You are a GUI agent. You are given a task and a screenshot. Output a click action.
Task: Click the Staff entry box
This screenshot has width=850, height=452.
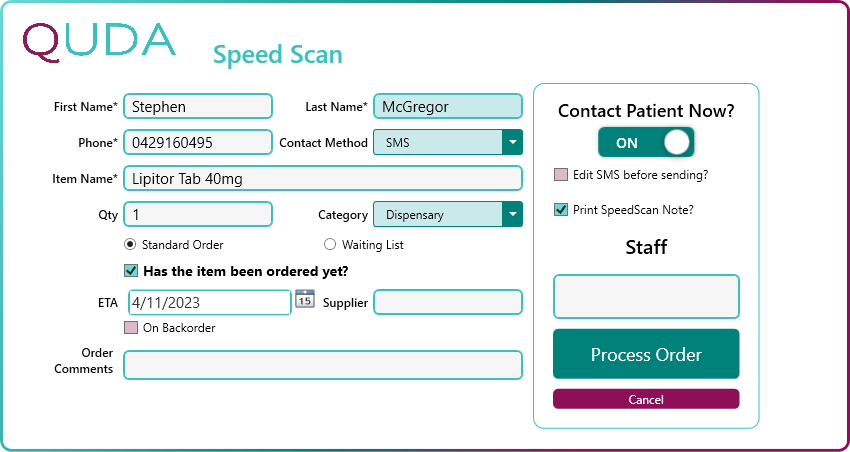(x=646, y=297)
